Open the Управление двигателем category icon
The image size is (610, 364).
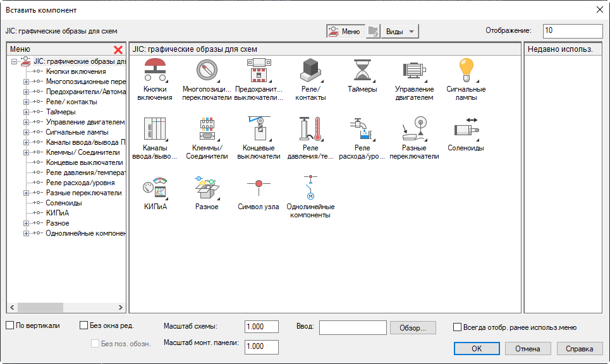(413, 73)
